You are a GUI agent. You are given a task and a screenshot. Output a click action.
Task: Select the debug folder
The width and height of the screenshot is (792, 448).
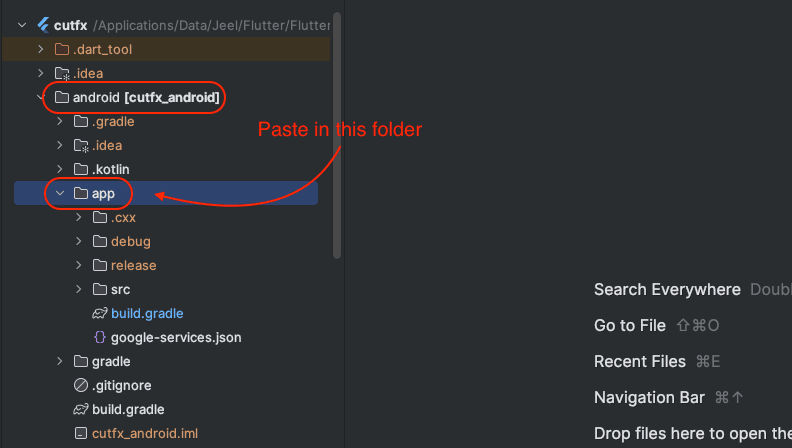130,241
